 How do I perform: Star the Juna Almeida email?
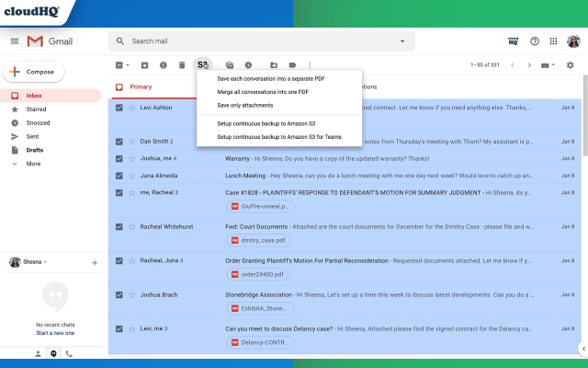(132, 176)
